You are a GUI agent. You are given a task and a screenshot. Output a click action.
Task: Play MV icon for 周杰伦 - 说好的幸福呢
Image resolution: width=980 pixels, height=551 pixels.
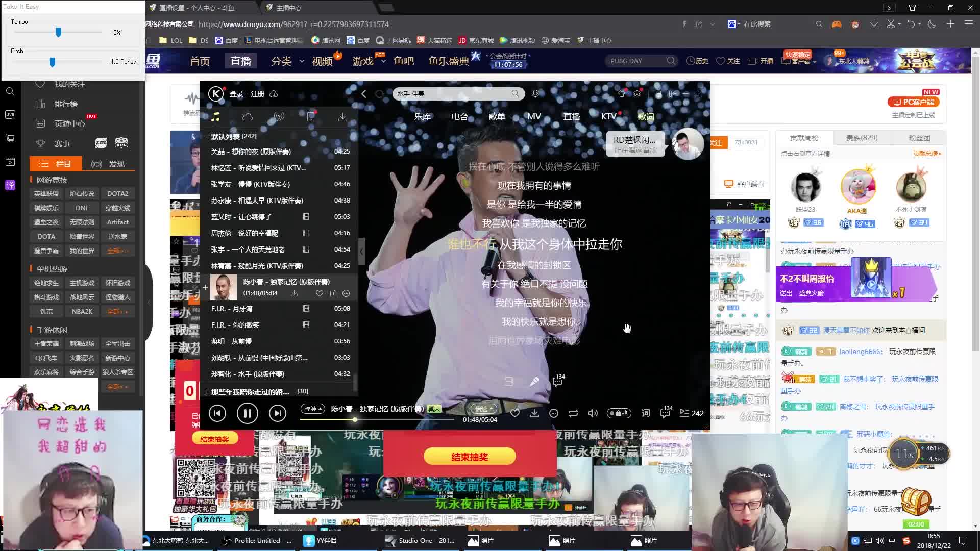click(x=306, y=233)
